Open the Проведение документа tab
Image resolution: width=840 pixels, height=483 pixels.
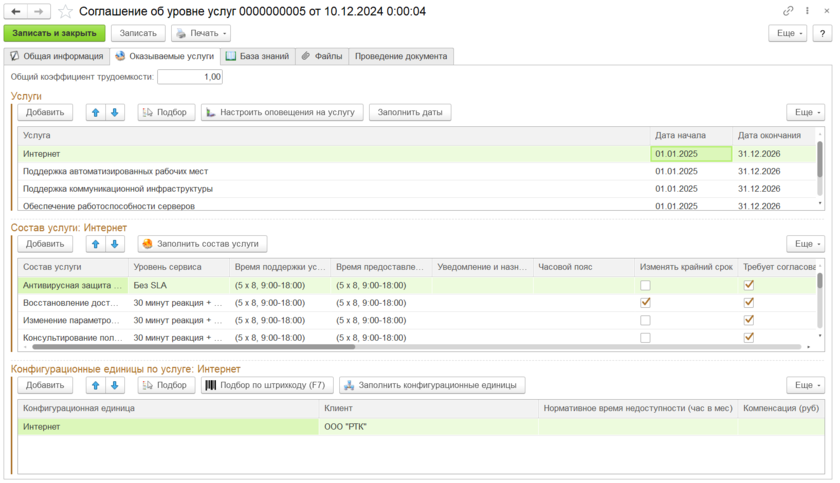coord(400,57)
